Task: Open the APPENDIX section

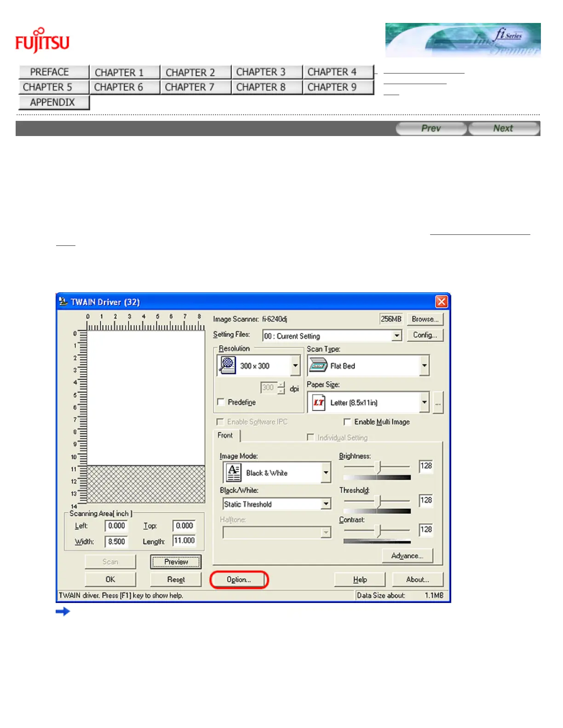Action: click(54, 102)
